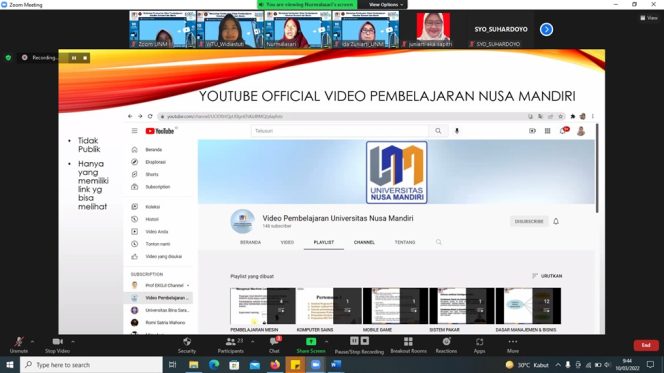Stop recording from the bottom toolbar
The height and width of the screenshot is (373, 664).
click(365, 341)
